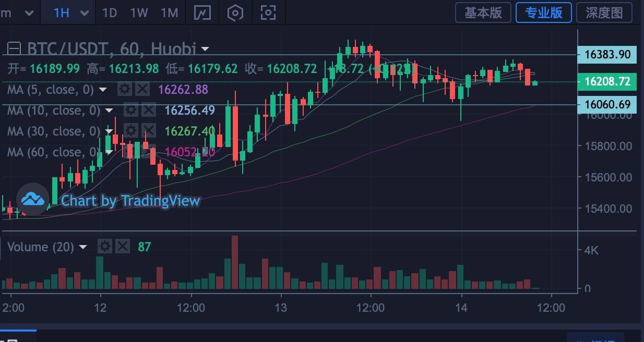The image size is (644, 342).
Task: Open MA (10) indicator settings gear
Action: click(x=130, y=110)
